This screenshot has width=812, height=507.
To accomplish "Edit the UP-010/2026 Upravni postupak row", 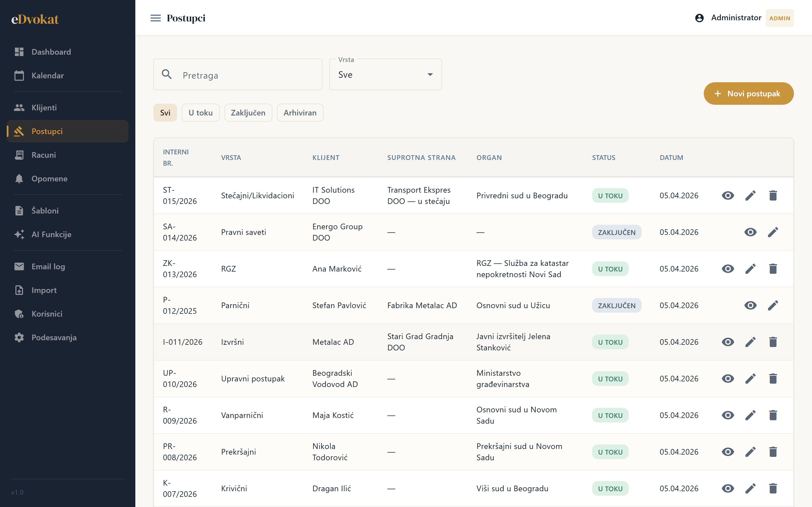I will [750, 379].
